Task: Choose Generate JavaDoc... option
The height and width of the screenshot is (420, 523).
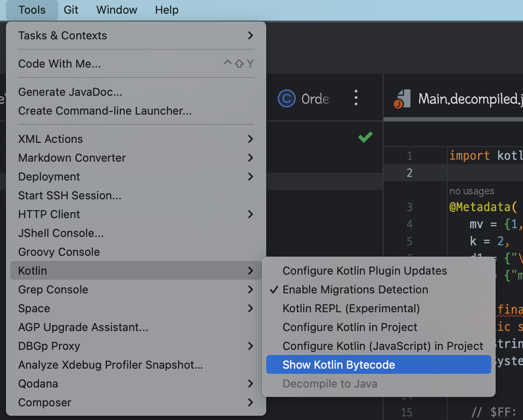Action: click(136, 92)
